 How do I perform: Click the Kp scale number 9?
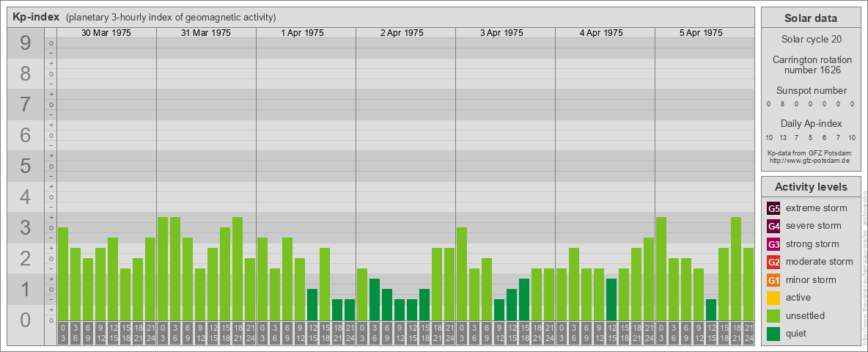coord(26,43)
